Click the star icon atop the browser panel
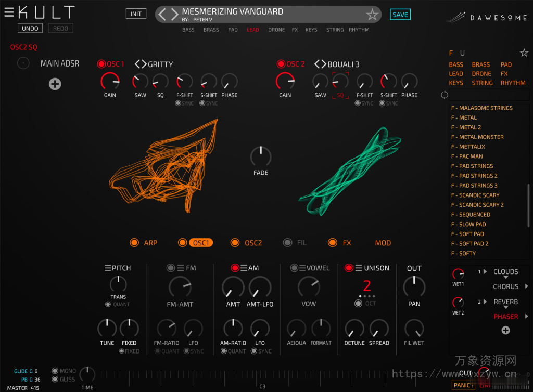This screenshot has height=392, width=533. [x=524, y=53]
